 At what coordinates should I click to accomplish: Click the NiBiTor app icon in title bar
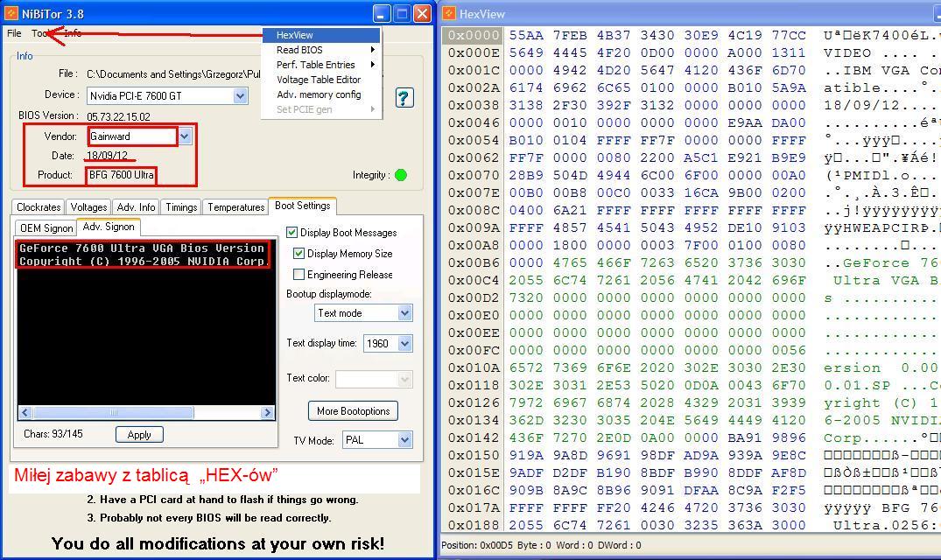pos(11,13)
